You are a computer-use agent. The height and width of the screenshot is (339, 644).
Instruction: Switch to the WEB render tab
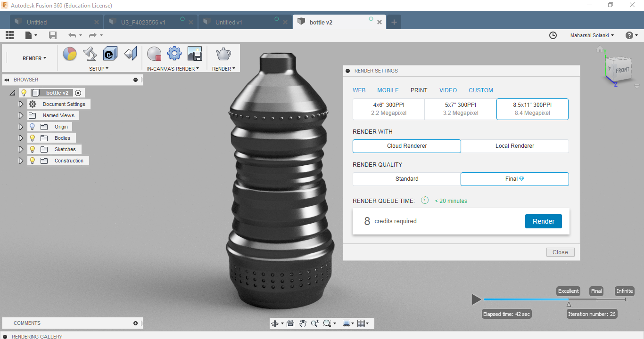pyautogui.click(x=359, y=90)
